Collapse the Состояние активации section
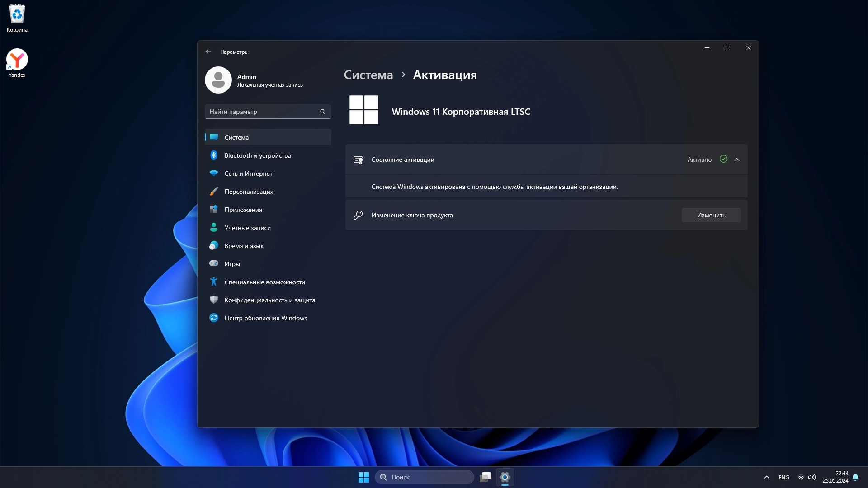This screenshot has width=868, height=488. 737,160
